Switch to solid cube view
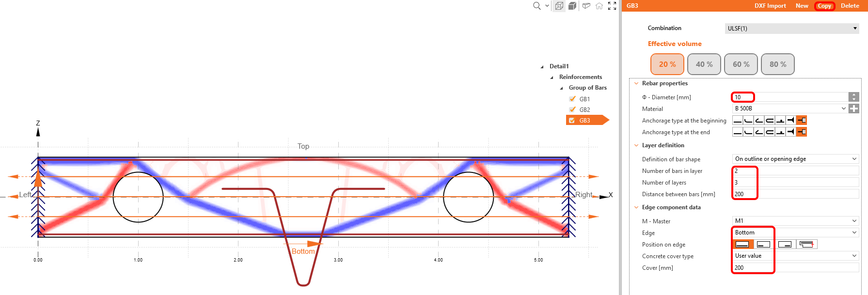Image resolution: width=868 pixels, height=295 pixels. coord(572,6)
